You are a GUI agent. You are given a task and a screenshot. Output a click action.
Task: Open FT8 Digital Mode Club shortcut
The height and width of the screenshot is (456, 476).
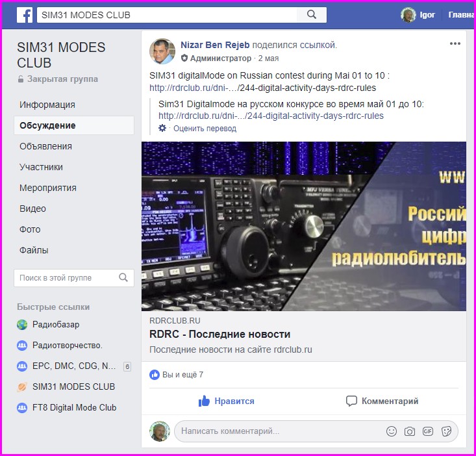74,407
